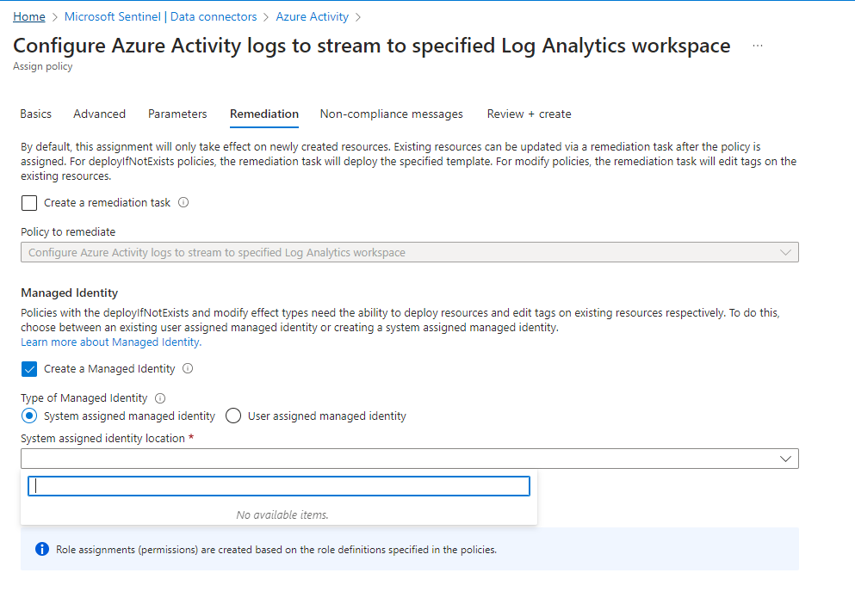Click the chevron after Azure Activity breadcrumb
This screenshot has width=855, height=616.
[360, 16]
